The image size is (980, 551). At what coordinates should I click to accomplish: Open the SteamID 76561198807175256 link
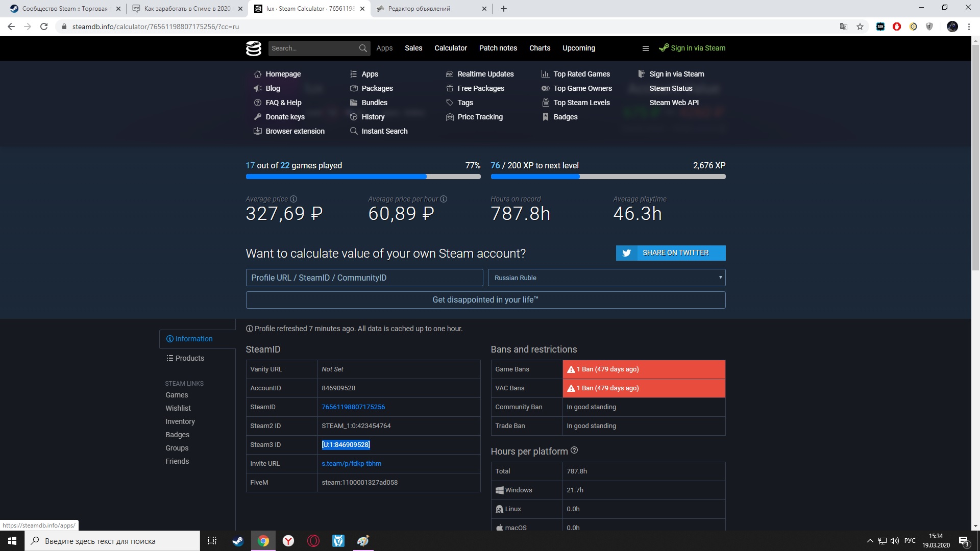[x=353, y=407]
